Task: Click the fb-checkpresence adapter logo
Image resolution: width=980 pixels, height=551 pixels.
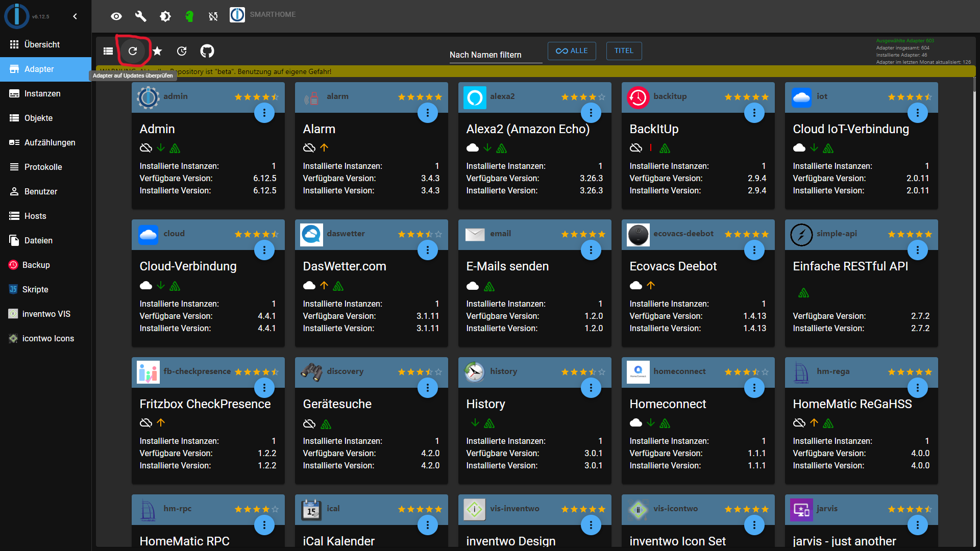Action: [x=148, y=372]
